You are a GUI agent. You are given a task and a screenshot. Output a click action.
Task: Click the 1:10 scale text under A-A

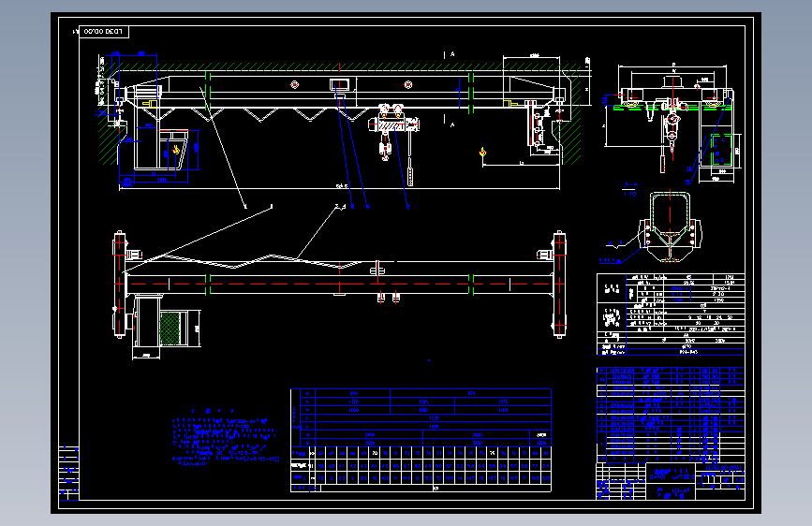coord(629,194)
